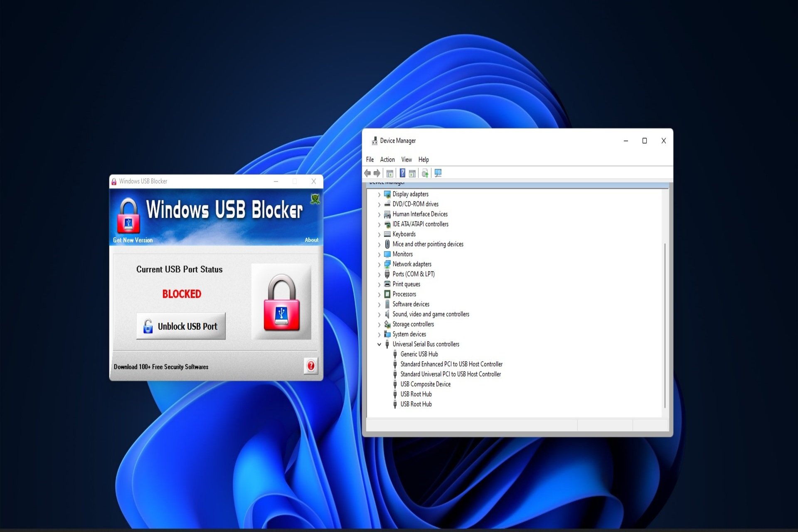Click the red BLOCKED status text
This screenshot has width=798, height=532.
(182, 294)
